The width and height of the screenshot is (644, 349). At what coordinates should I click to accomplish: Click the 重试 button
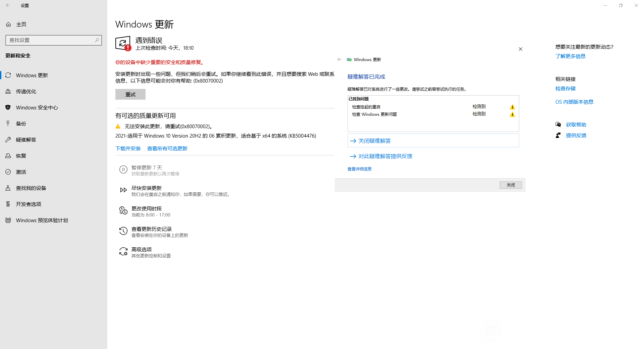click(130, 94)
